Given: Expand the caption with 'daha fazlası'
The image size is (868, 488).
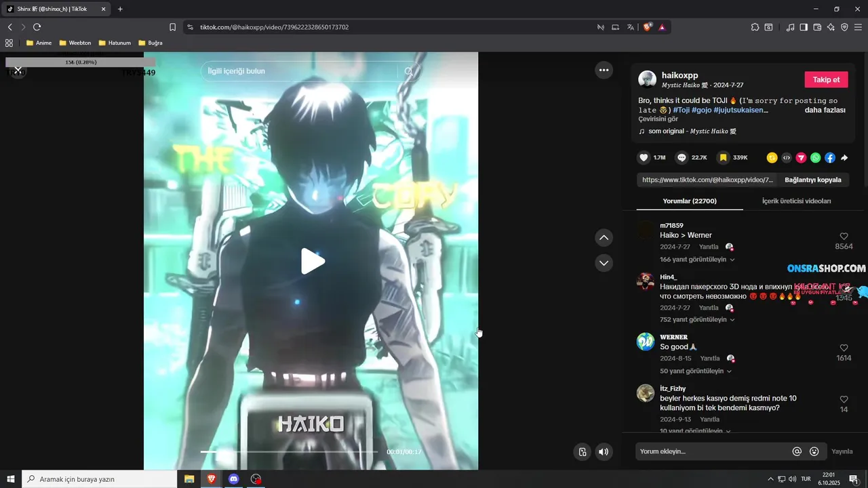Looking at the screenshot, I should point(825,110).
